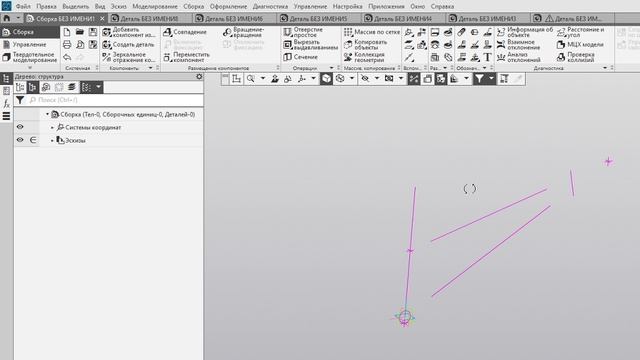
Task: Open the Компоненты group dropdown arrow
Action: coord(151,68)
